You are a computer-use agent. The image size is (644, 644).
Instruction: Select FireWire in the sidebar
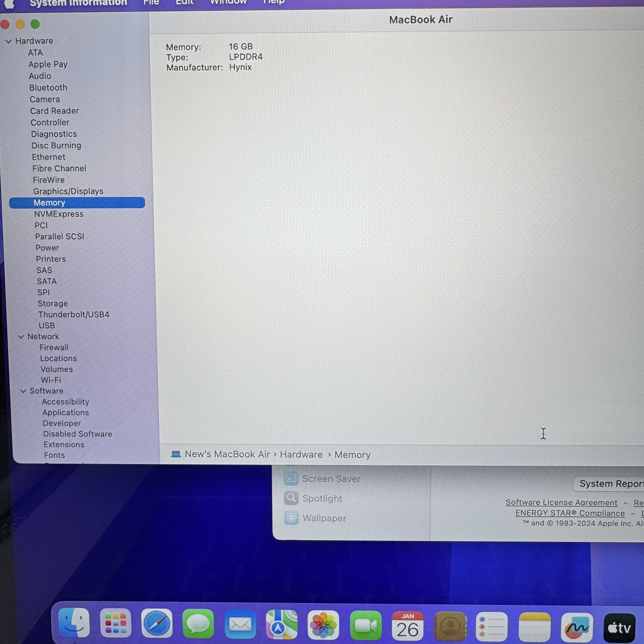[48, 180]
